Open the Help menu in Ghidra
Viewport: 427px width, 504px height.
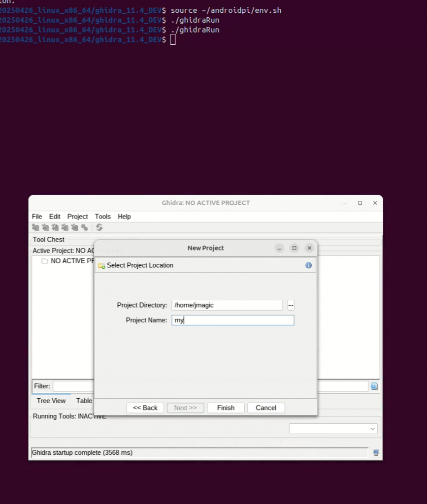click(124, 217)
